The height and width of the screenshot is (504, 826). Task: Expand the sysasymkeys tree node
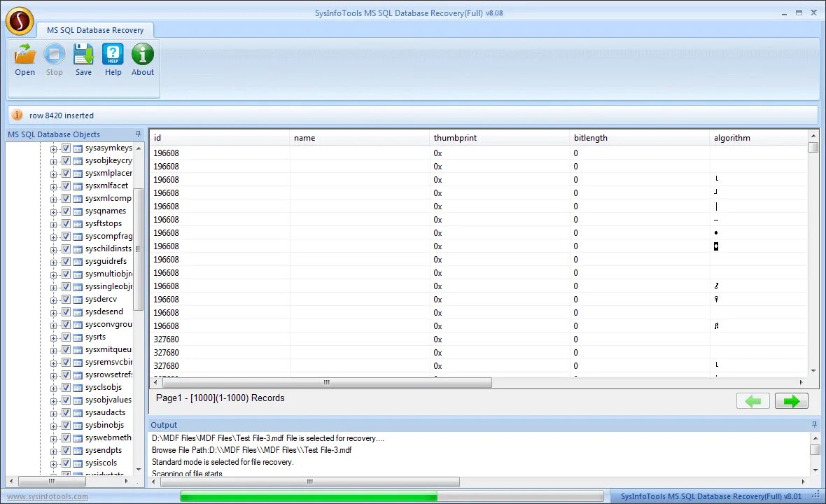pyautogui.click(x=54, y=148)
